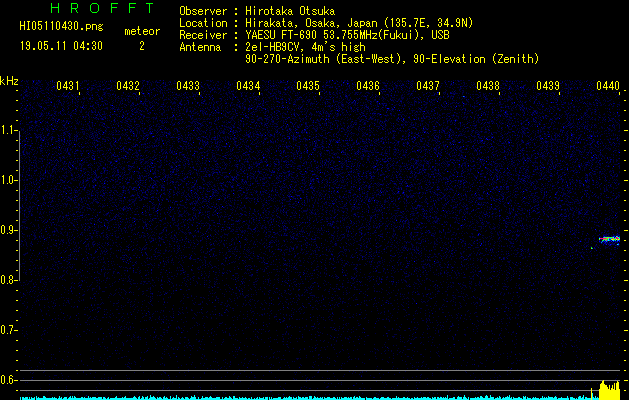Screen dimensions: 629x400
Task: Click the HROFFT title text
Action: (x=103, y=8)
